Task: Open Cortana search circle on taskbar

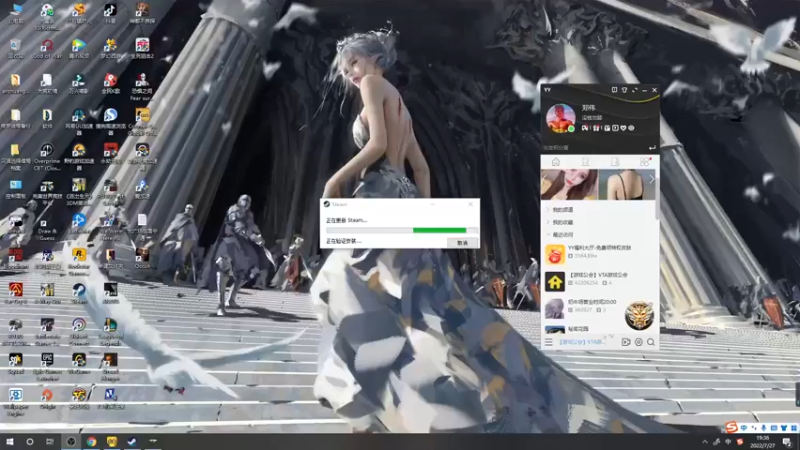Action: click(x=30, y=441)
